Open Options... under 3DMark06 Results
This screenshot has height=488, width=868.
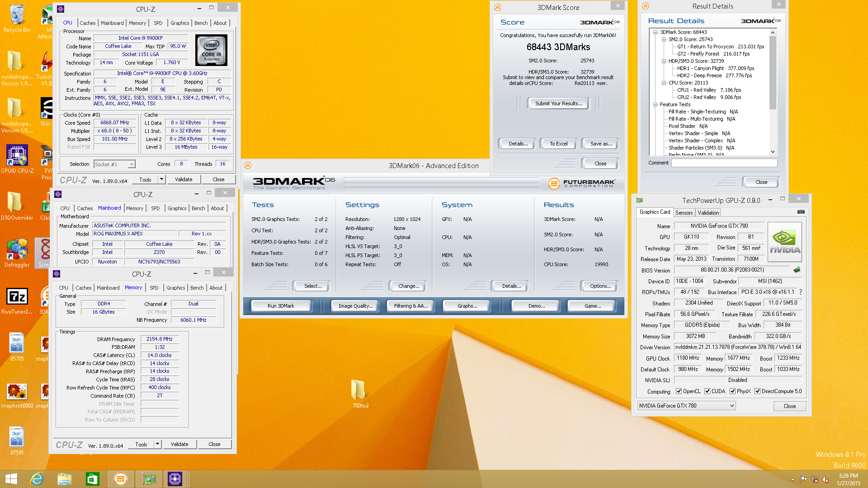(x=600, y=286)
